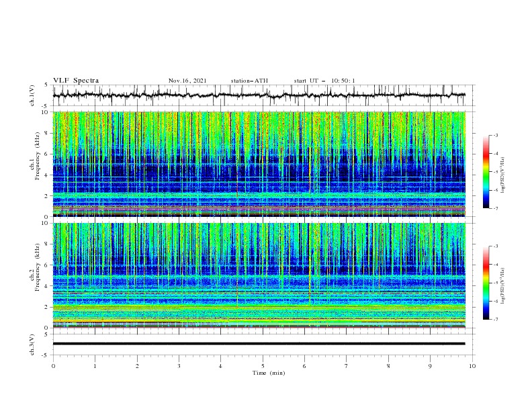Click the ch.2 spectrogram panel
The height and width of the screenshot is (411, 532).
pyautogui.click(x=259, y=275)
